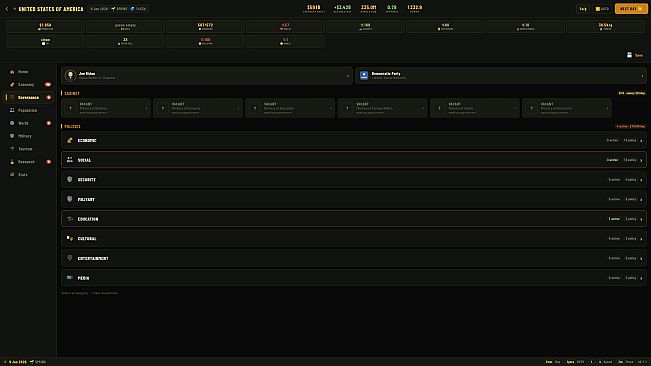The width and height of the screenshot is (651, 366).
Task: Click the Military policy category icon
Action: tap(70, 199)
